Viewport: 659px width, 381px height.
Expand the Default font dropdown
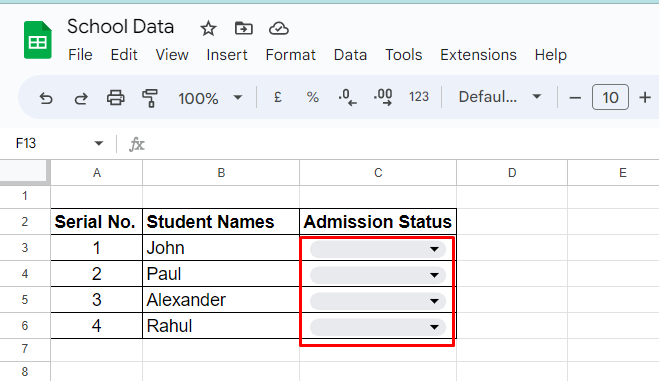(500, 97)
